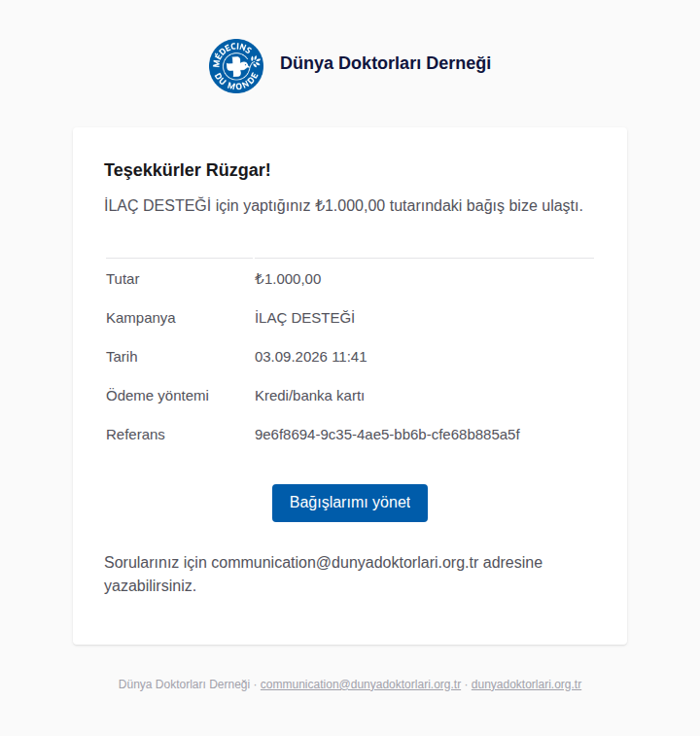Select the reference code 9e6f8694-9c35-4ae5-bb6b-cfe68b885a5f
Screen dimensions: 700x736
pyautogui.click(x=387, y=435)
